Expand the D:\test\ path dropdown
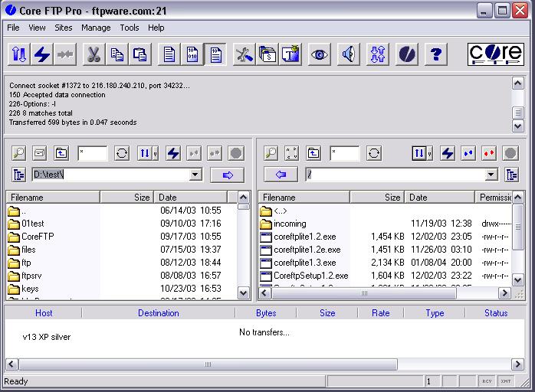This screenshot has height=392, width=535. pos(195,175)
